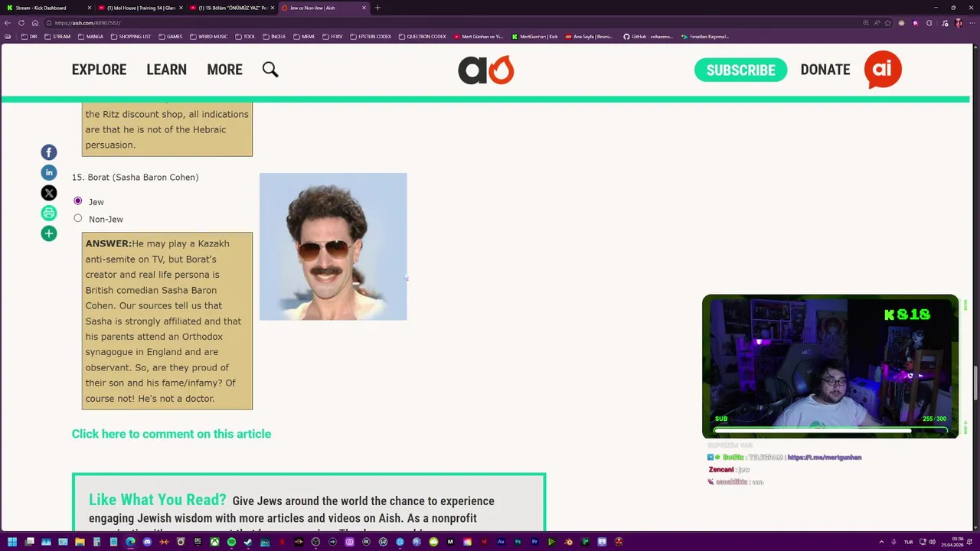
Task: Open the EXPLORE navigation menu
Action: coord(99,70)
